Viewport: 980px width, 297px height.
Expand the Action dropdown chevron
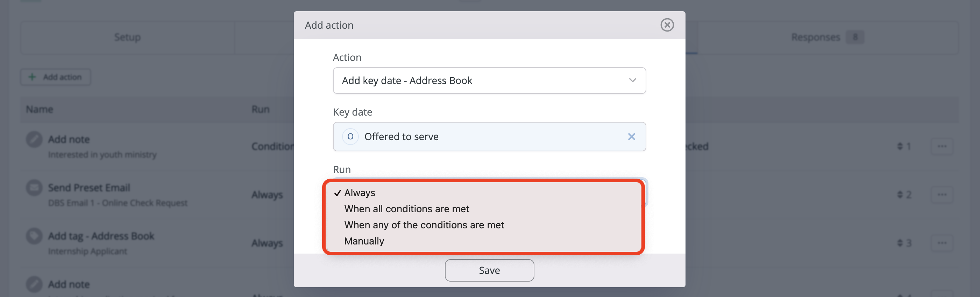tap(632, 80)
